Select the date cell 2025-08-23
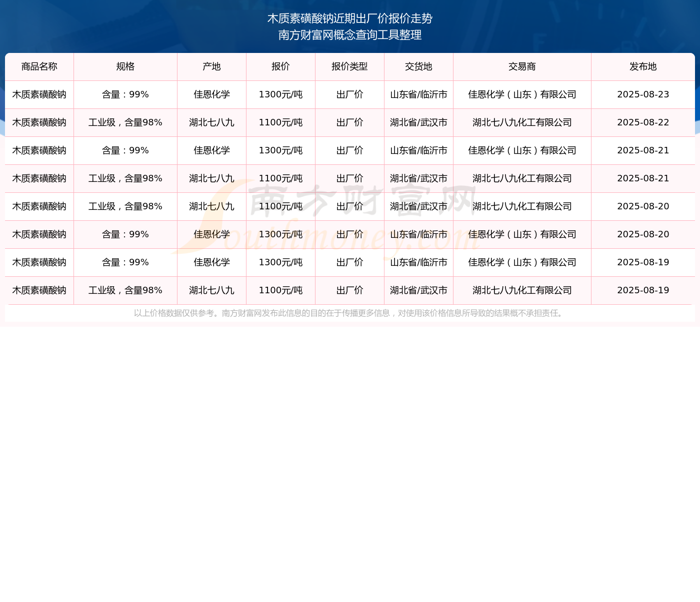700x602 pixels. (x=643, y=95)
